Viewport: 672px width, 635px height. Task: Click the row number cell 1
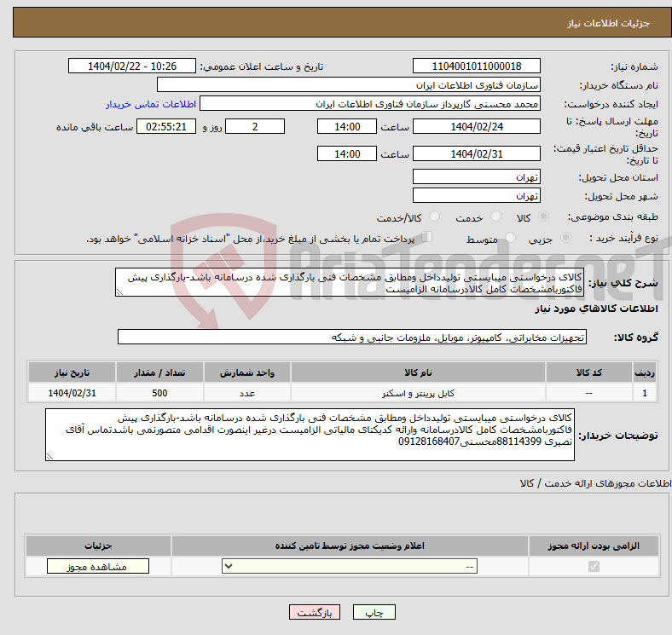click(645, 393)
